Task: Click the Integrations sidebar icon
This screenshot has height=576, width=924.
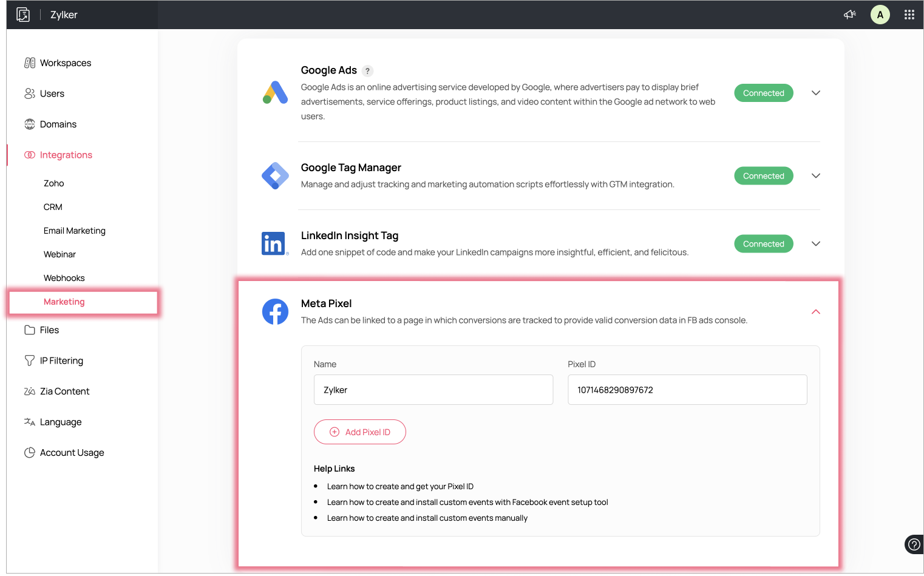Action: pos(30,155)
